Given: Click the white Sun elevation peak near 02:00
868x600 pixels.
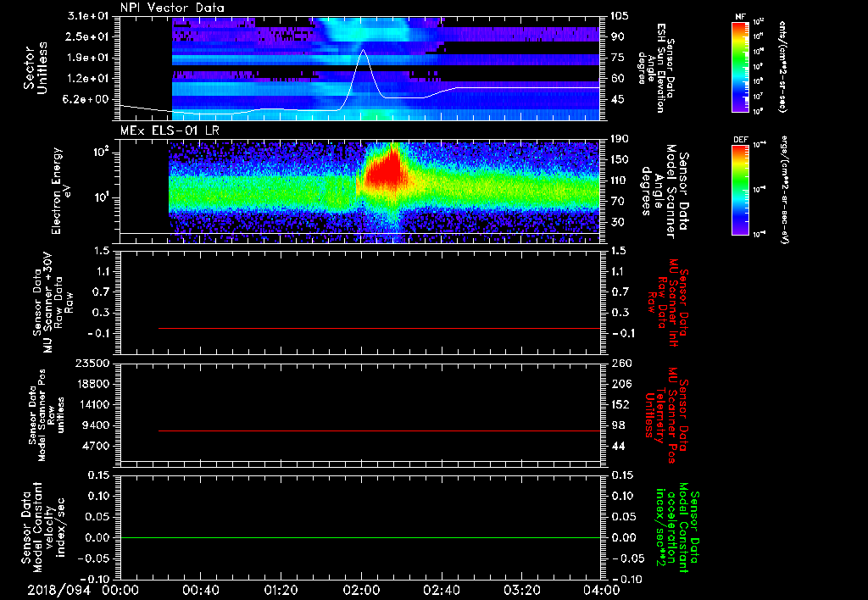Looking at the screenshot, I should point(363,51).
